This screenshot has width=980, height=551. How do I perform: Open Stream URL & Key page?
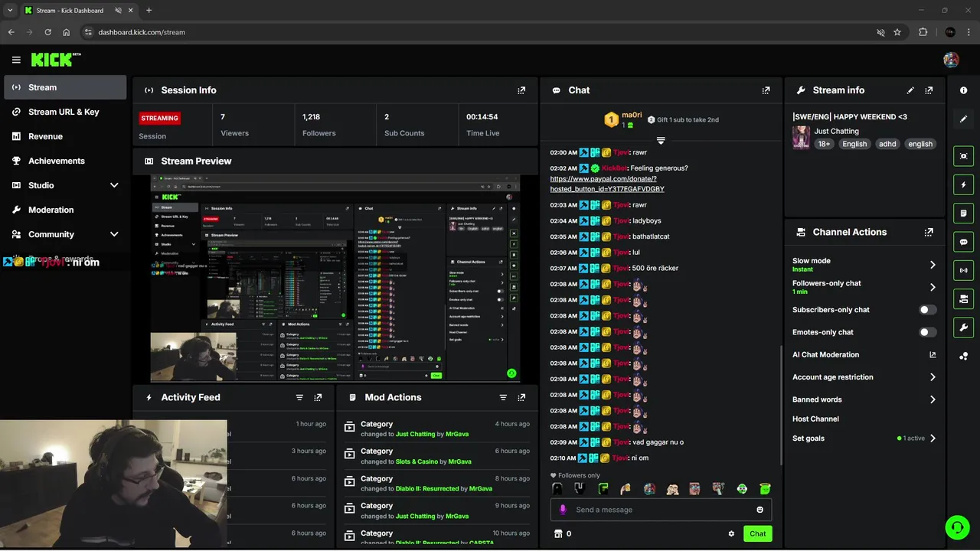click(x=65, y=112)
